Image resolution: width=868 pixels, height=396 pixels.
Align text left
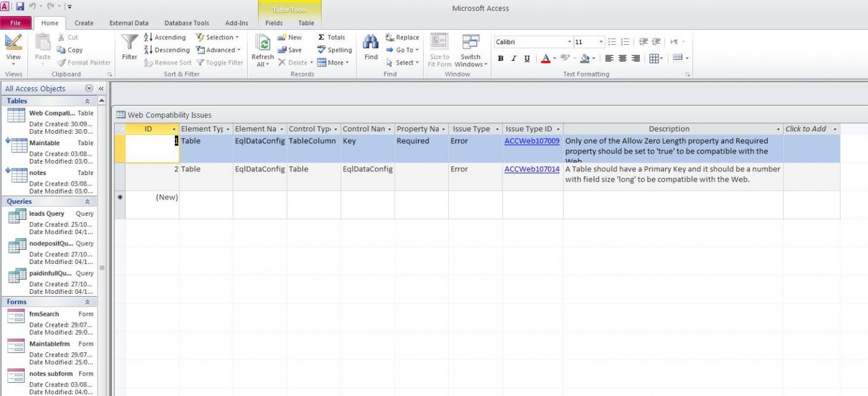coord(609,59)
